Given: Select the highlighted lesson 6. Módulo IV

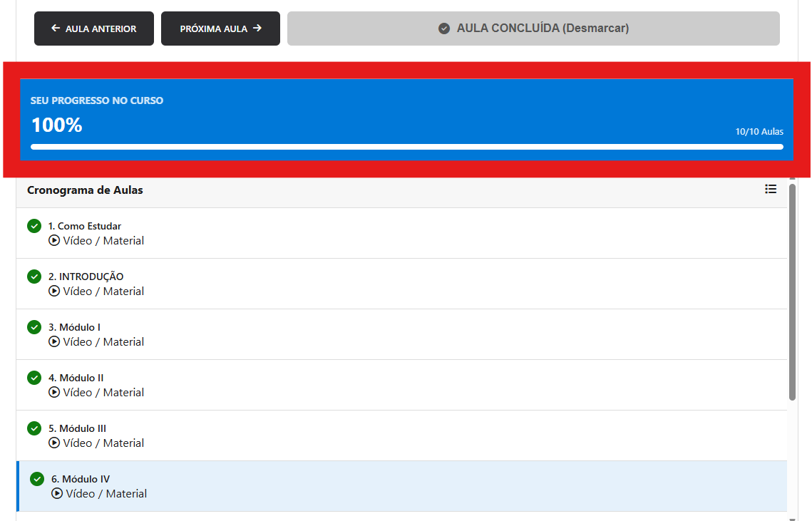Looking at the screenshot, I should (402, 486).
